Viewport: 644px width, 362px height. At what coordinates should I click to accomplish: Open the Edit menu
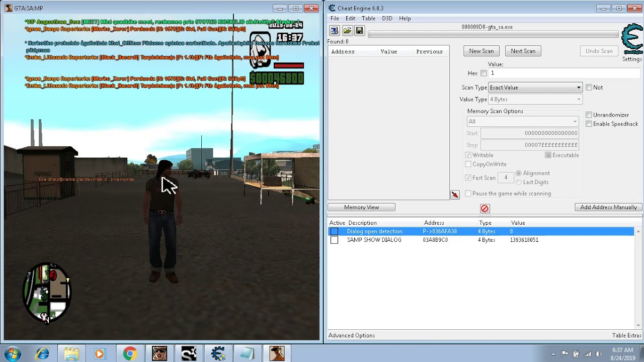[x=350, y=18]
